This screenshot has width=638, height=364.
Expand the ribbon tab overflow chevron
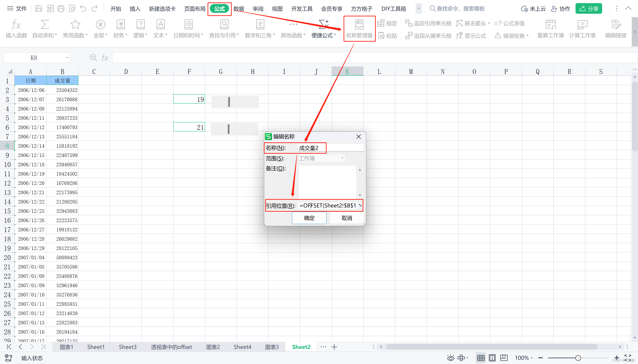[x=418, y=8]
